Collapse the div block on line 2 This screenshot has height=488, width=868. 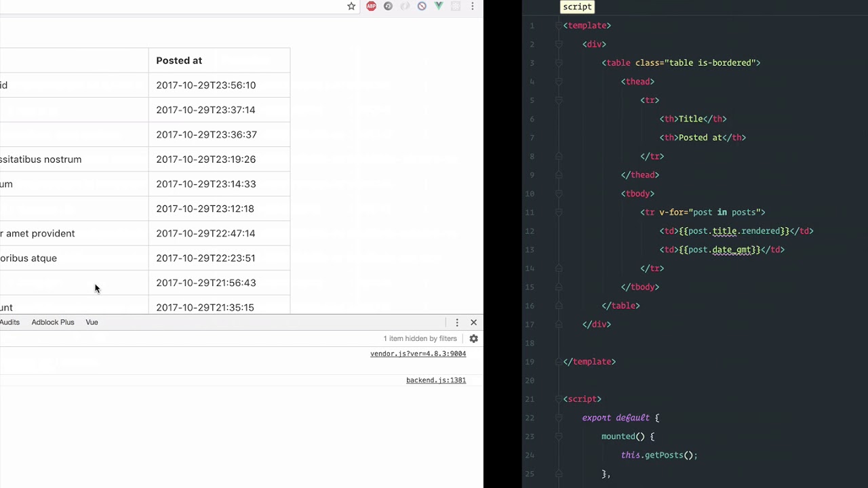(558, 44)
